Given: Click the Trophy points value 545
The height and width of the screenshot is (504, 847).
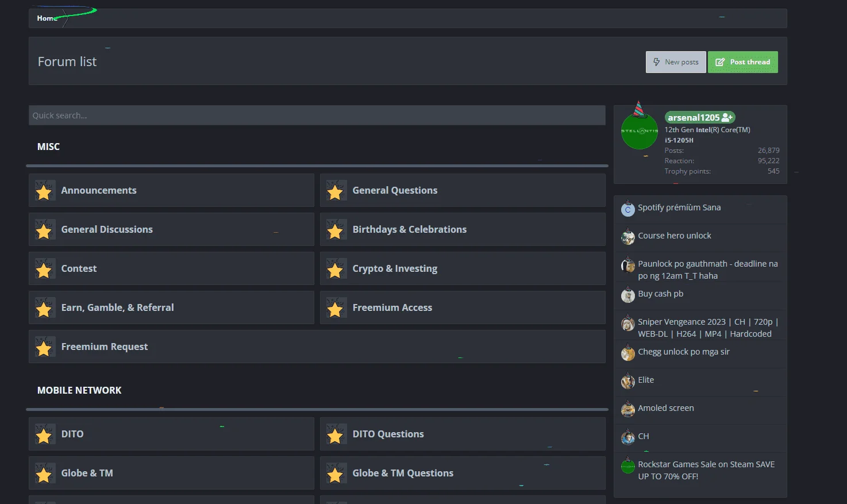Looking at the screenshot, I should point(773,171).
